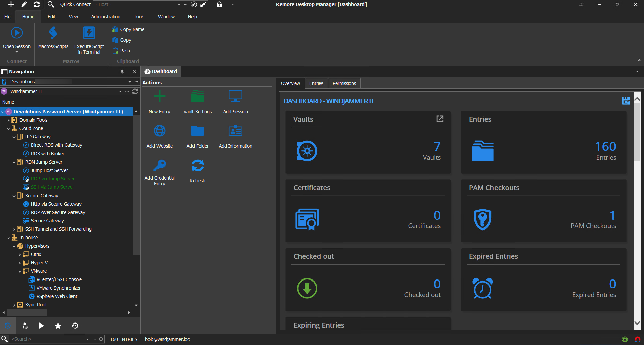Click Add Folder action
The image size is (644, 345).
[x=198, y=137]
